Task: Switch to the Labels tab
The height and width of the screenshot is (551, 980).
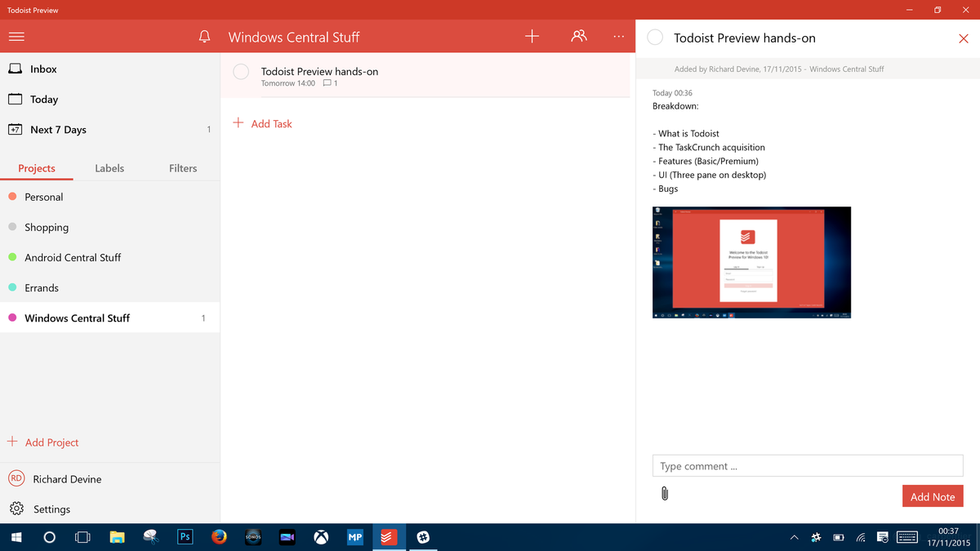Action: [x=109, y=168]
